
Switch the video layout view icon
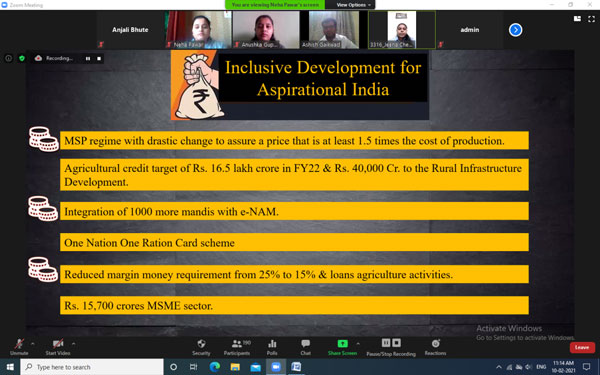click(x=577, y=19)
